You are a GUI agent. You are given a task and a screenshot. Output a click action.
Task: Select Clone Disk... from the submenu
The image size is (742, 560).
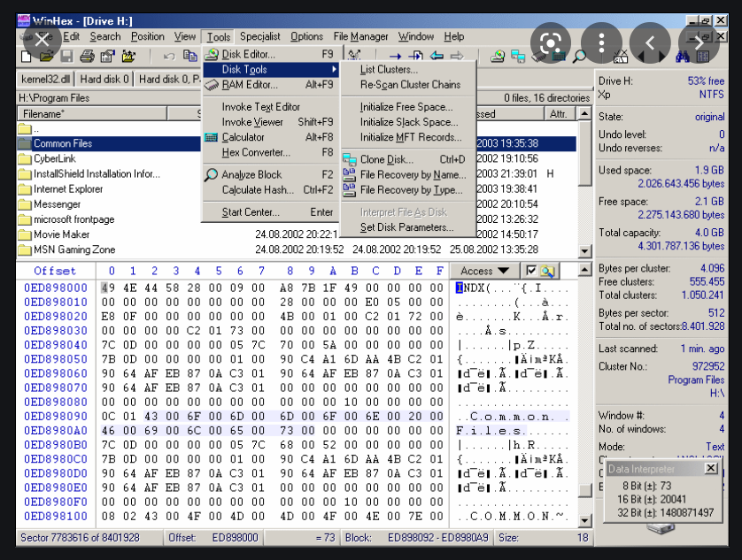[408, 159]
